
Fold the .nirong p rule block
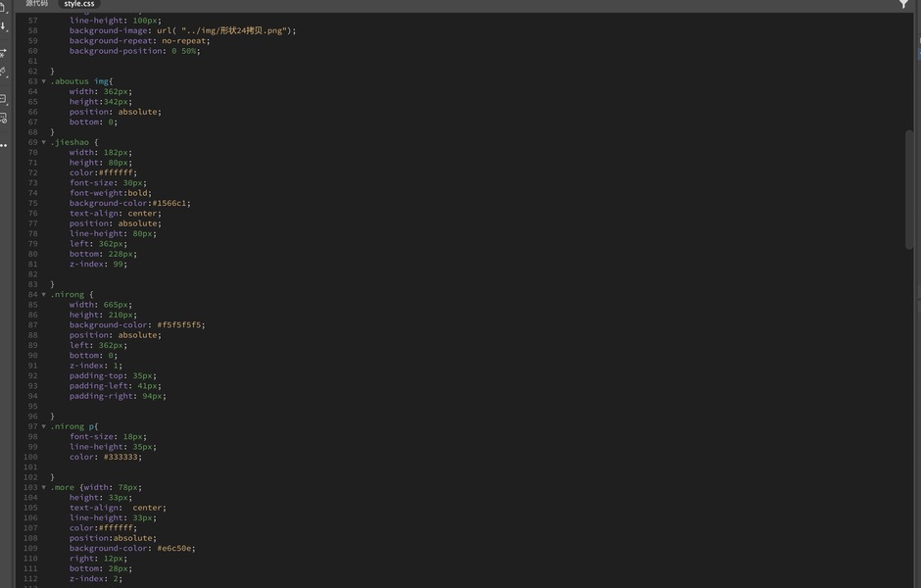point(43,426)
